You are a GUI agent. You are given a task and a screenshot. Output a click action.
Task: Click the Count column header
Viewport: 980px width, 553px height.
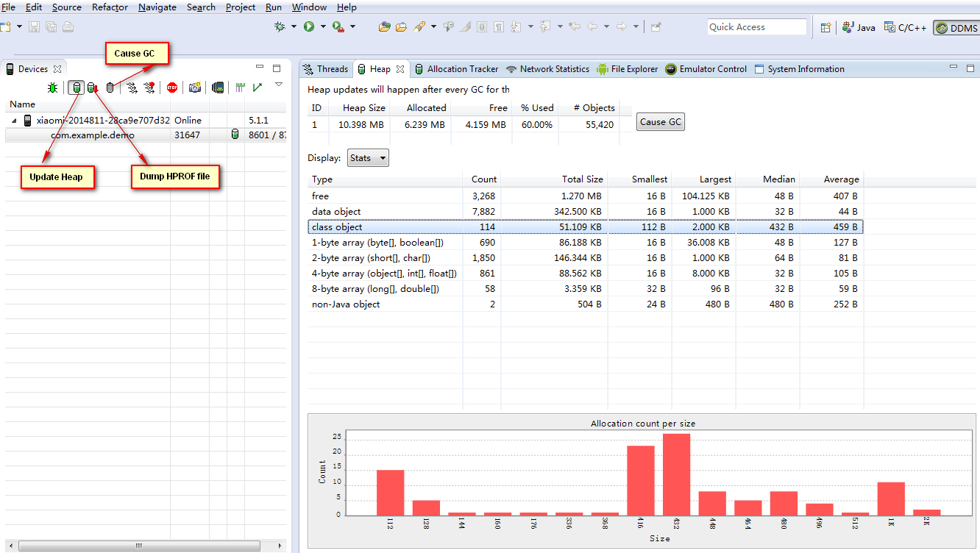pos(482,179)
